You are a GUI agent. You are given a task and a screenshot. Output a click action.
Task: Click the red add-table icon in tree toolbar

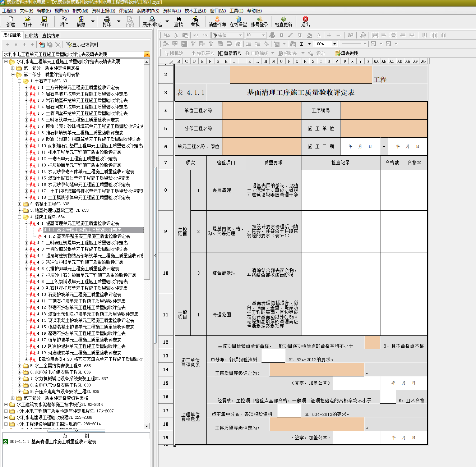coord(42,45)
